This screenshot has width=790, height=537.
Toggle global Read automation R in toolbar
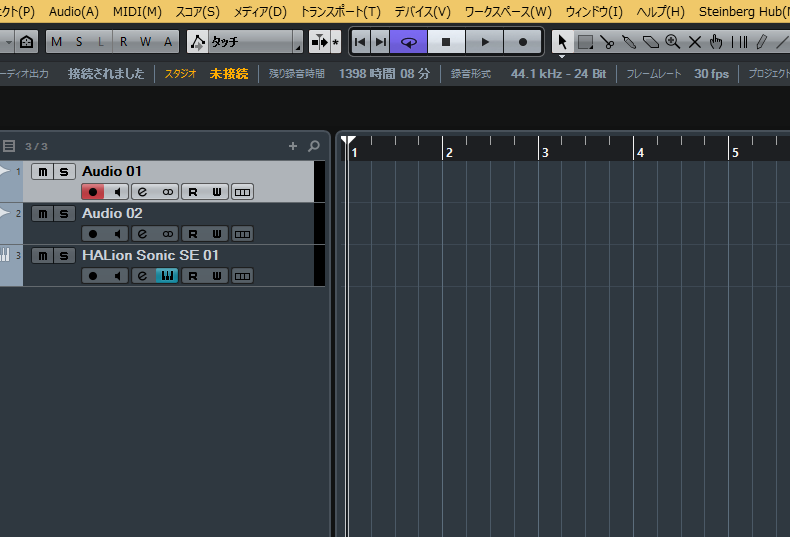123,42
